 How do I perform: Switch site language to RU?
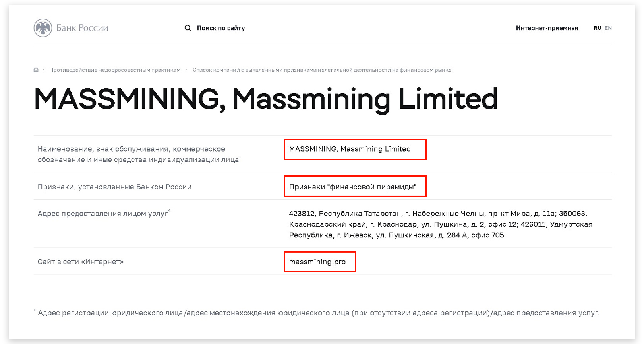pyautogui.click(x=597, y=28)
